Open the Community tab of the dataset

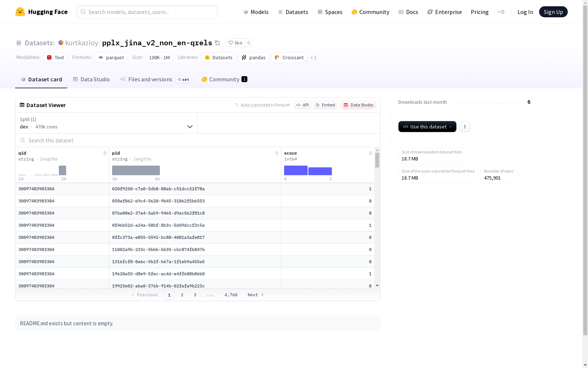pyautogui.click(x=224, y=79)
